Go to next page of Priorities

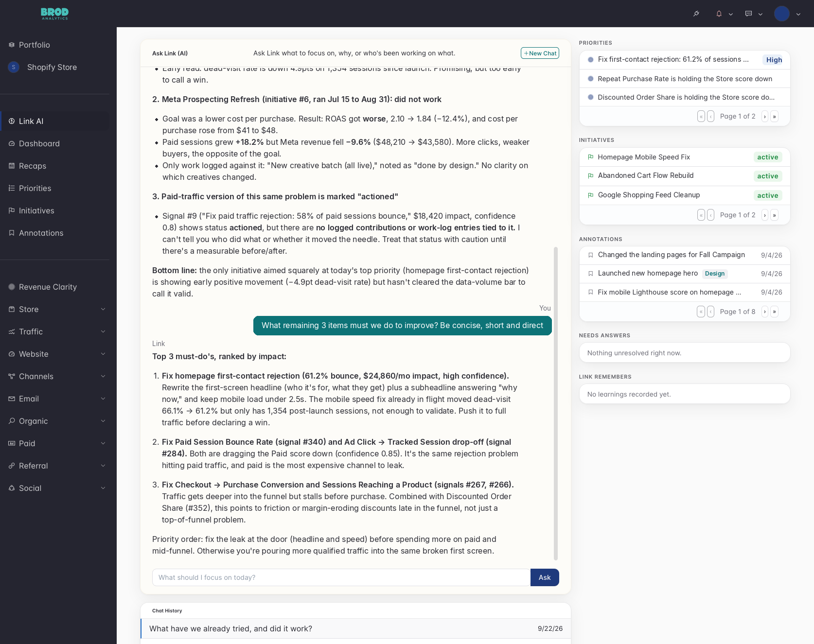(x=765, y=116)
